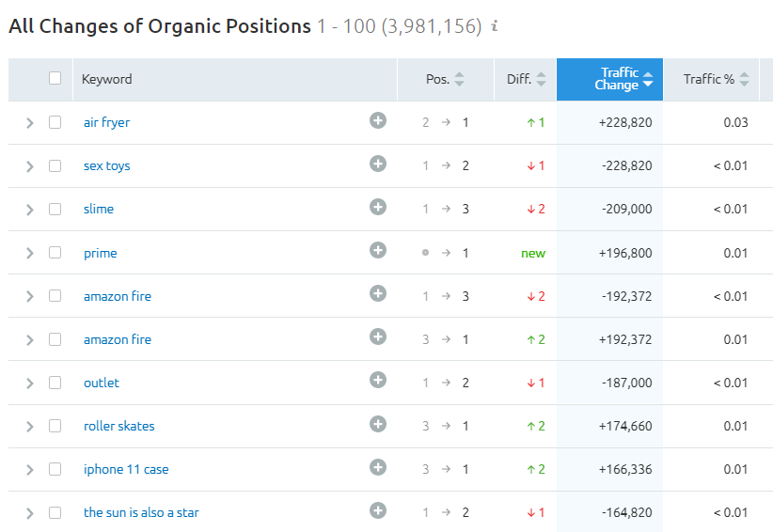This screenshot has height=532, width=773.
Task: Check the sex toys row checkbox
Action: 55,165
